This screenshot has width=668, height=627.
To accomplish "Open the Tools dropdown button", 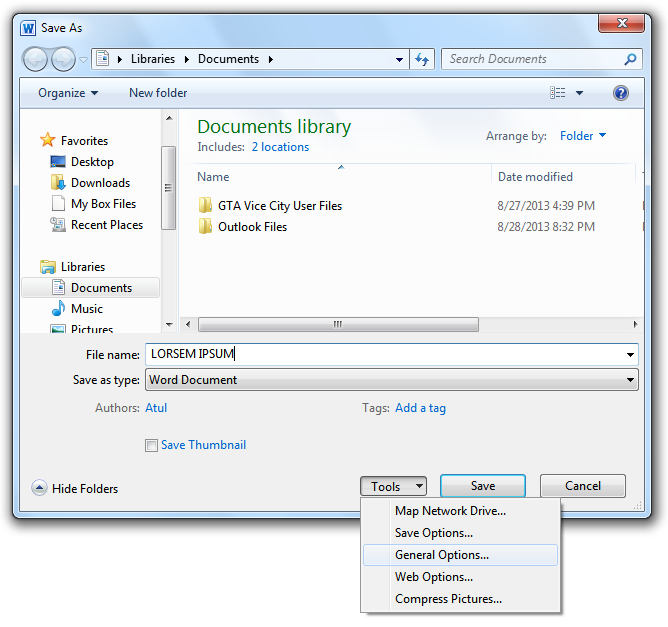I will click(393, 486).
